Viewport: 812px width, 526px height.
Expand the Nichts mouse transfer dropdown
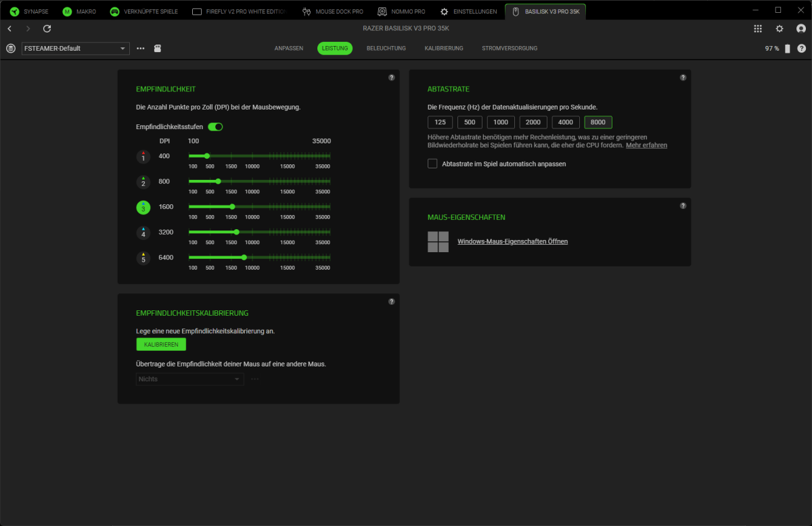(x=189, y=379)
